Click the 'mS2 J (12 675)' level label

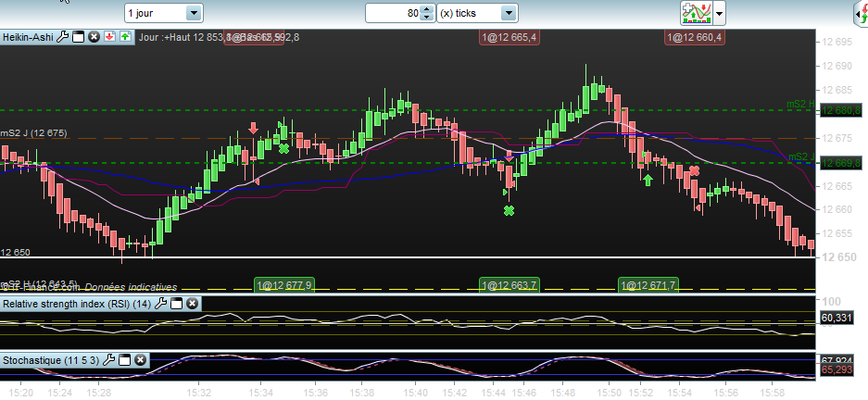click(x=33, y=132)
